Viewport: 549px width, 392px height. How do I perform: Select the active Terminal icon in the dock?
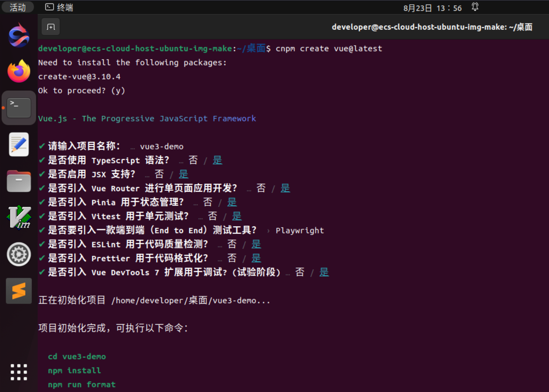19,108
